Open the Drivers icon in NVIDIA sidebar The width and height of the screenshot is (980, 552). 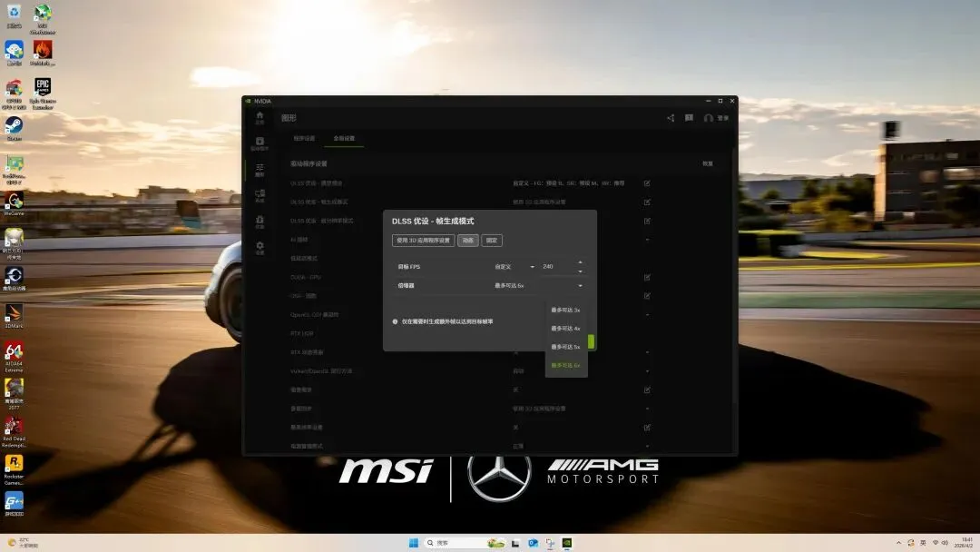(x=260, y=143)
